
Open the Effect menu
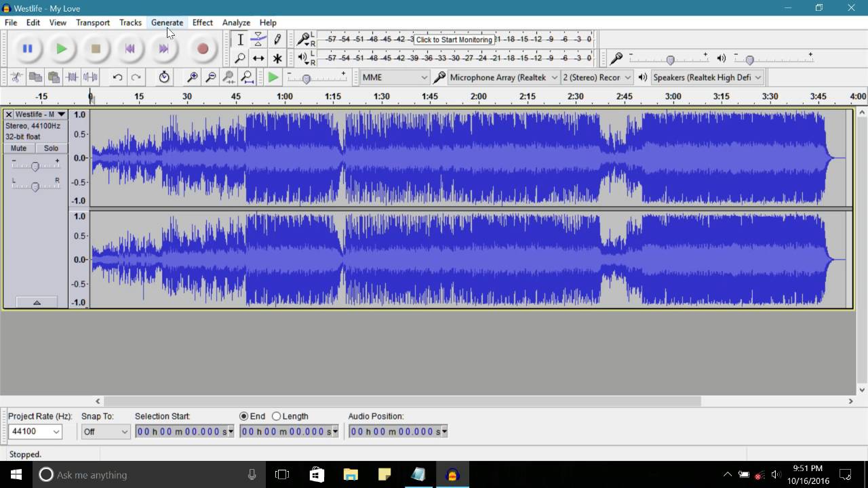coord(202,22)
